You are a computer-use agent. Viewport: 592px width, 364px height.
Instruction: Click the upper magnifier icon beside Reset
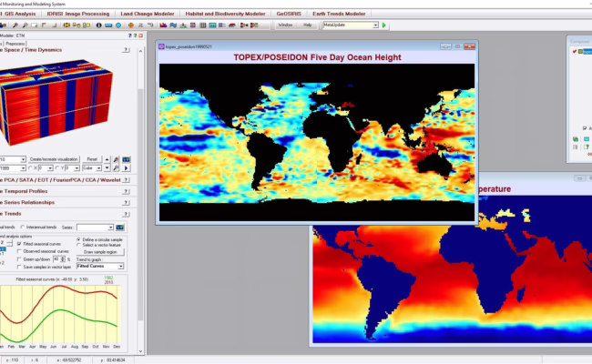[x=116, y=159]
